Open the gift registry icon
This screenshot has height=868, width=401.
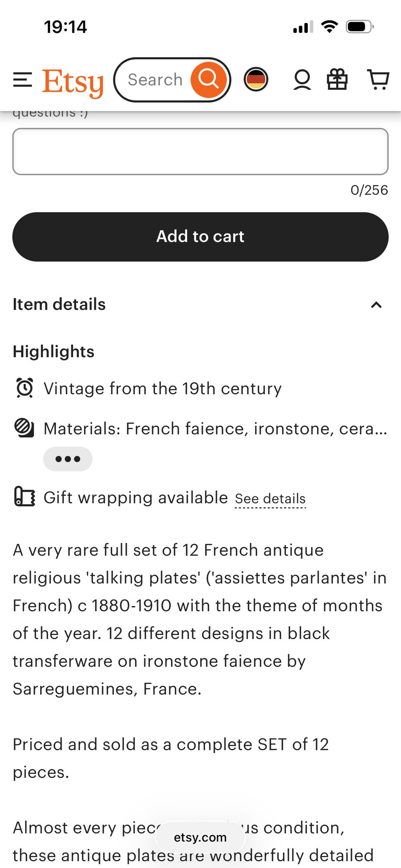pos(337,79)
